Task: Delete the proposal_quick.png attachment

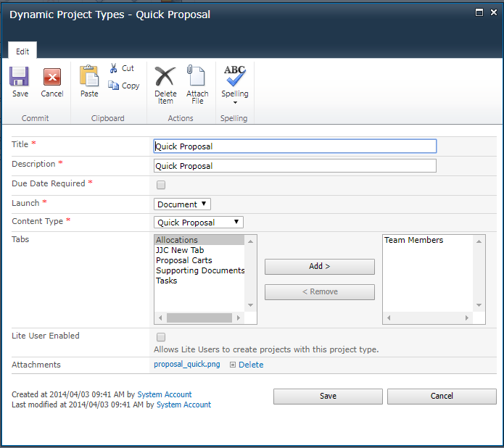Action: (251, 365)
